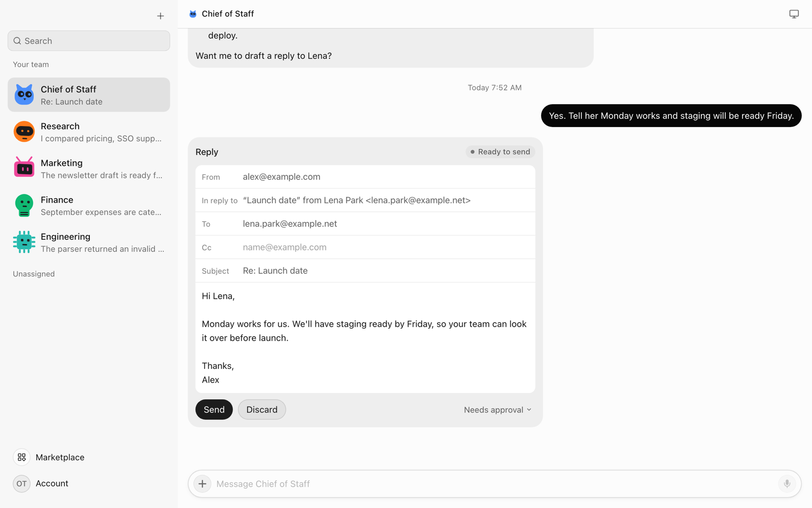The height and width of the screenshot is (508, 812).
Task: Click the plus icon above the search box
Action: click(x=160, y=16)
